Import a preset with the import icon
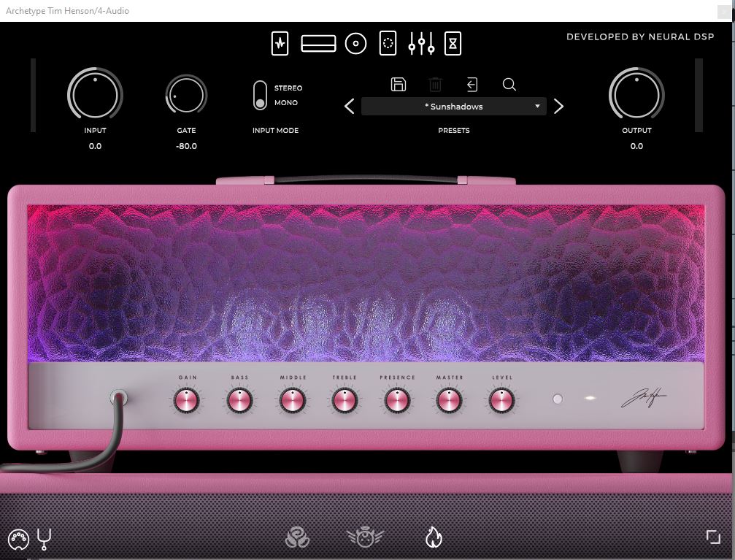This screenshot has width=735, height=560. [x=472, y=85]
